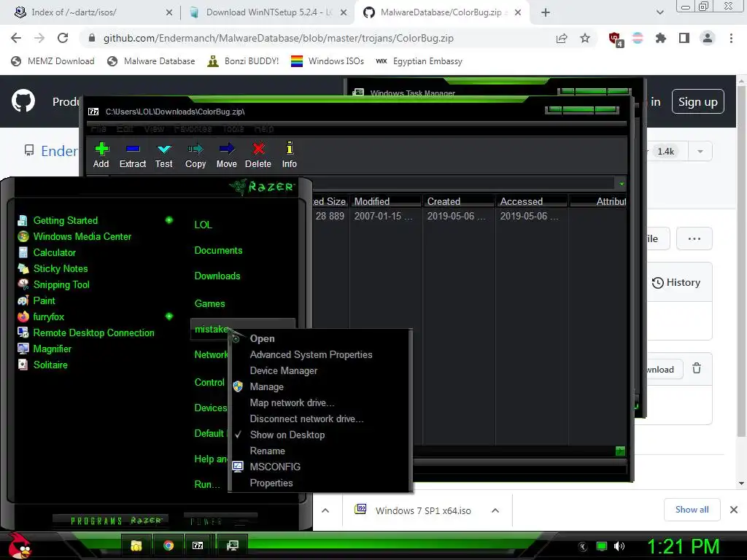Click Show all downloads button

(692, 510)
